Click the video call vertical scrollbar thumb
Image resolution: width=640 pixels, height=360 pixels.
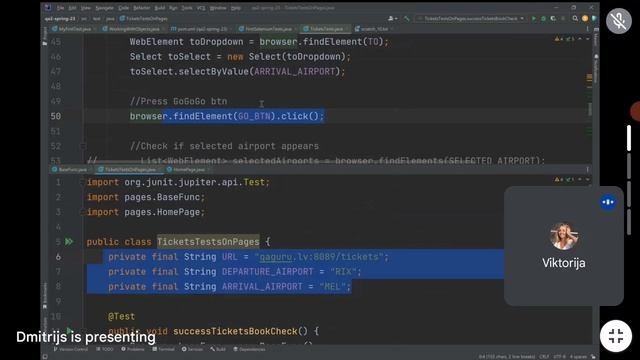(629, 138)
